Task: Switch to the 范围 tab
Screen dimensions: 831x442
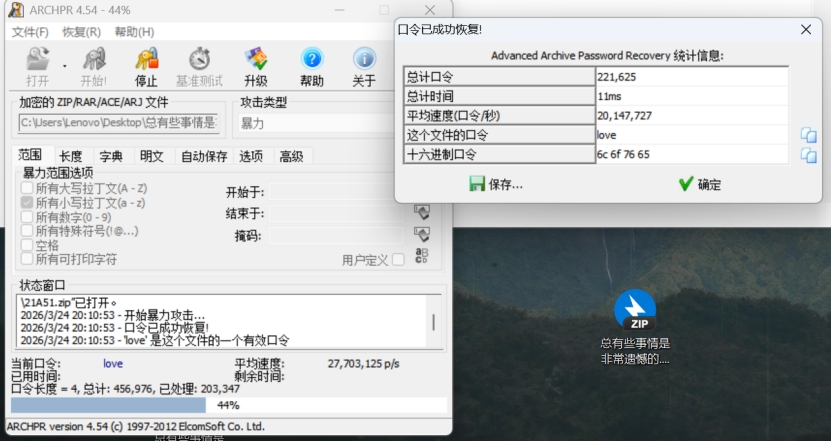Action: click(30, 155)
